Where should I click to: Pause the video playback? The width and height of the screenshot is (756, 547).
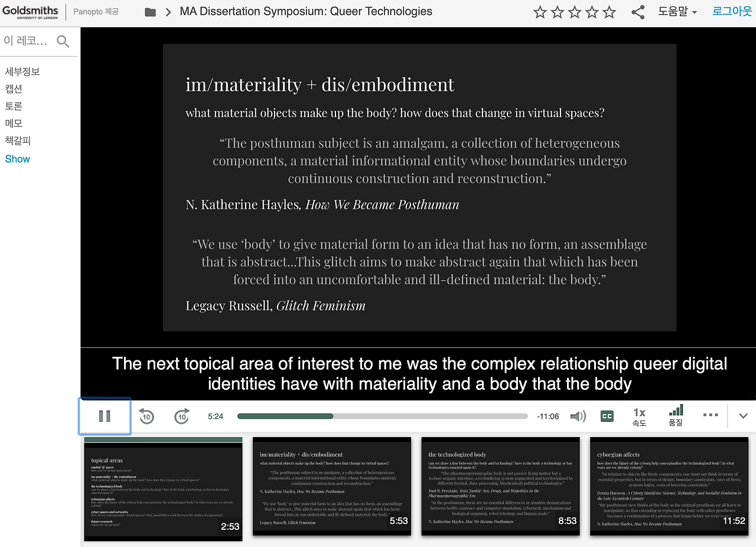pos(105,416)
